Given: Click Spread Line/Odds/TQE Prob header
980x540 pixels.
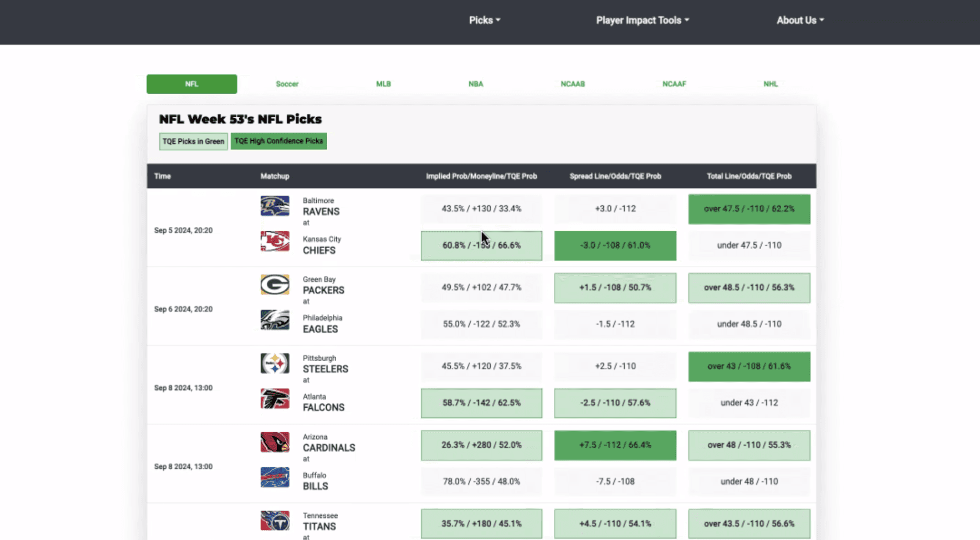Looking at the screenshot, I should coord(615,176).
